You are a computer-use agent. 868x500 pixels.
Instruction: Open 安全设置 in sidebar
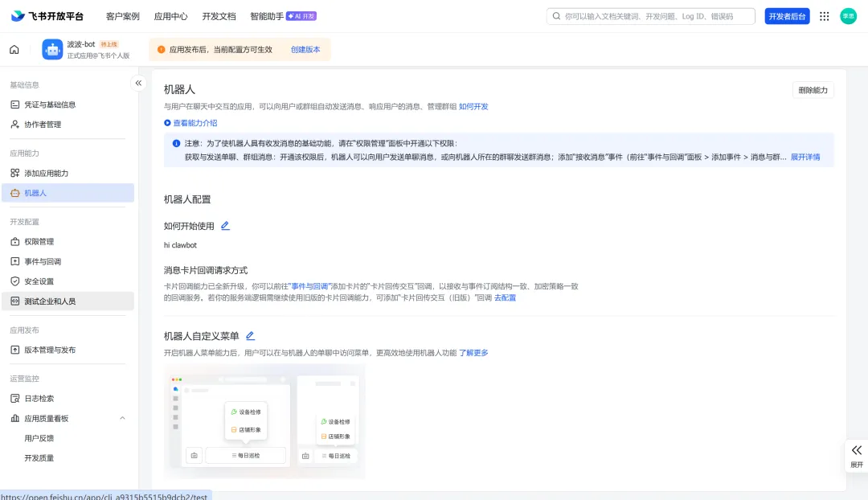pyautogui.click(x=68, y=282)
